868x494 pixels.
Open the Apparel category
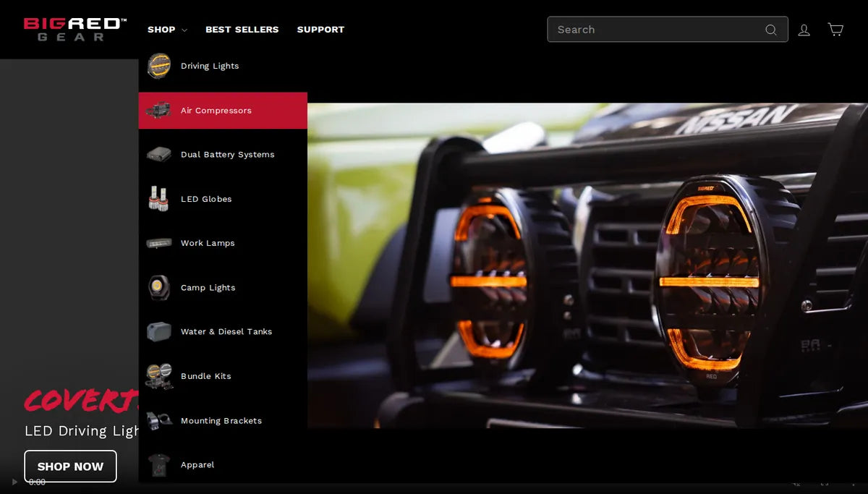(197, 465)
